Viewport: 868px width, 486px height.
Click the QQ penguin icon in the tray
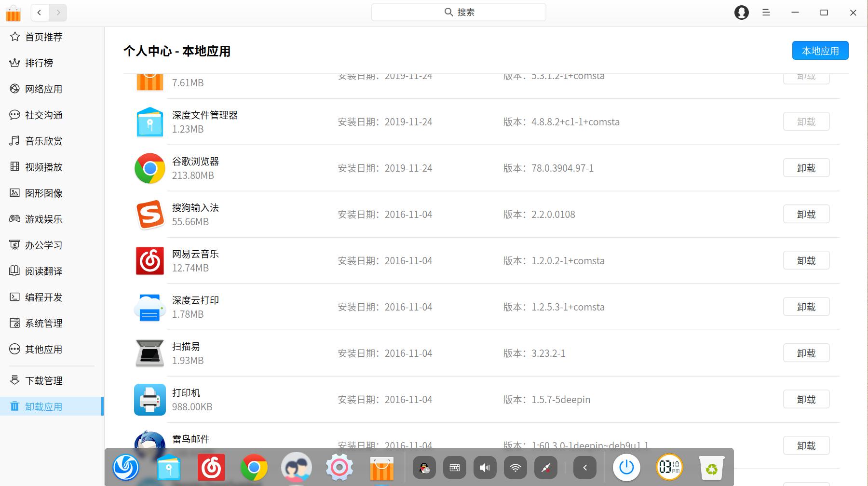[423, 467]
